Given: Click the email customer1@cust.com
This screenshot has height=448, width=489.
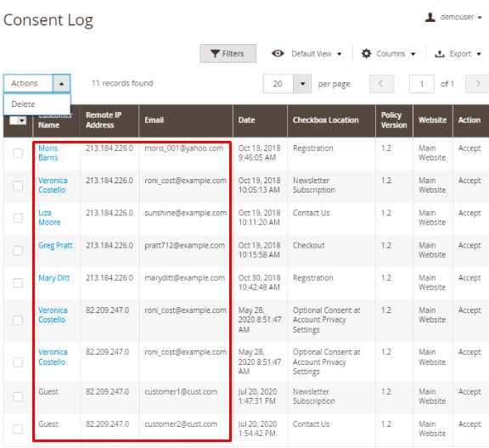Looking at the screenshot, I should click(181, 391).
